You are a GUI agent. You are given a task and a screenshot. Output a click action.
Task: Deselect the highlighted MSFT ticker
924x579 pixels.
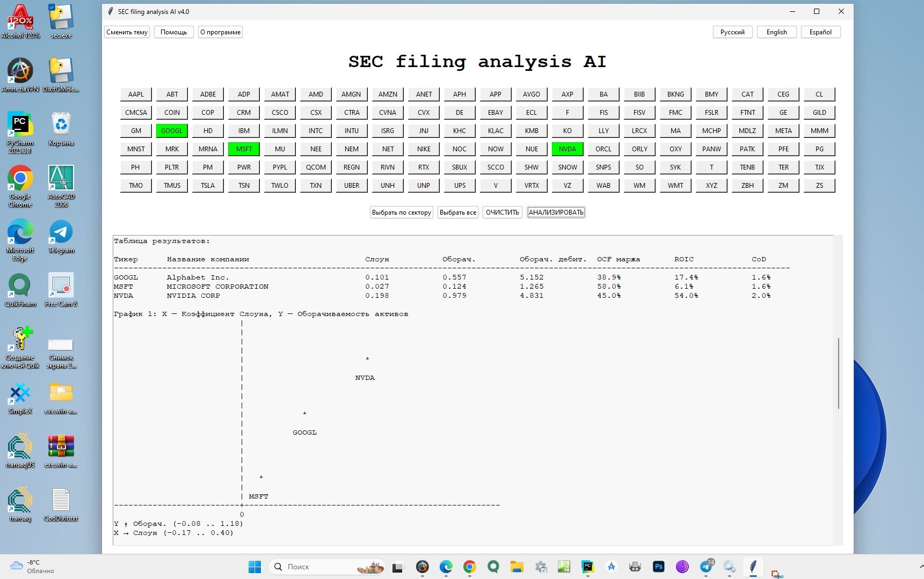244,149
